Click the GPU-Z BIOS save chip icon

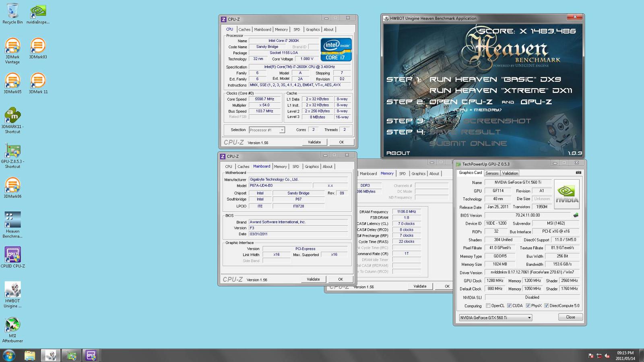tap(576, 215)
